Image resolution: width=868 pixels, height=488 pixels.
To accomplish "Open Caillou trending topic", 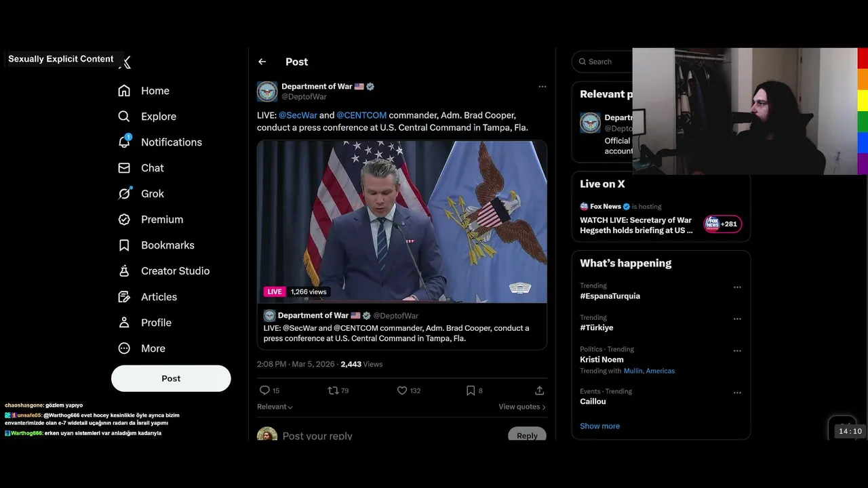I will 593,402.
